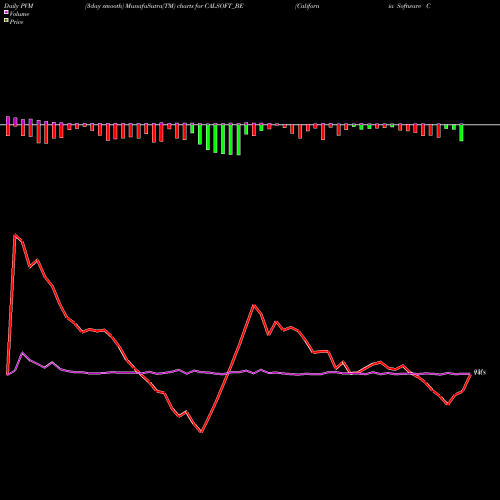Viewport: 500px width, 500px height.
Task: Click the Price legend color marker
Action: tap(6, 21)
